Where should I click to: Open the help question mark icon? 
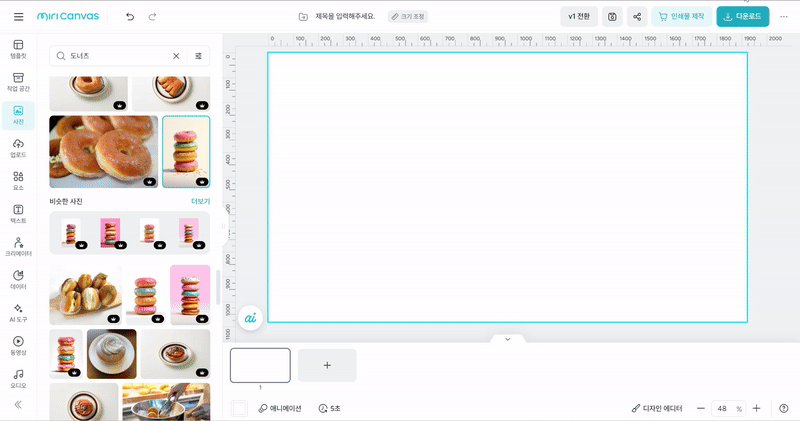click(783, 408)
